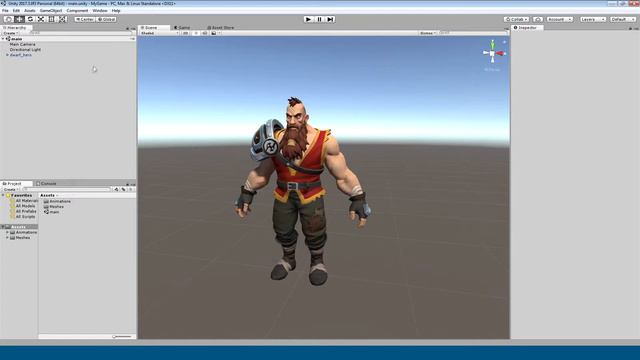Select the Rect Transform tool
The image size is (640, 360).
point(51,19)
